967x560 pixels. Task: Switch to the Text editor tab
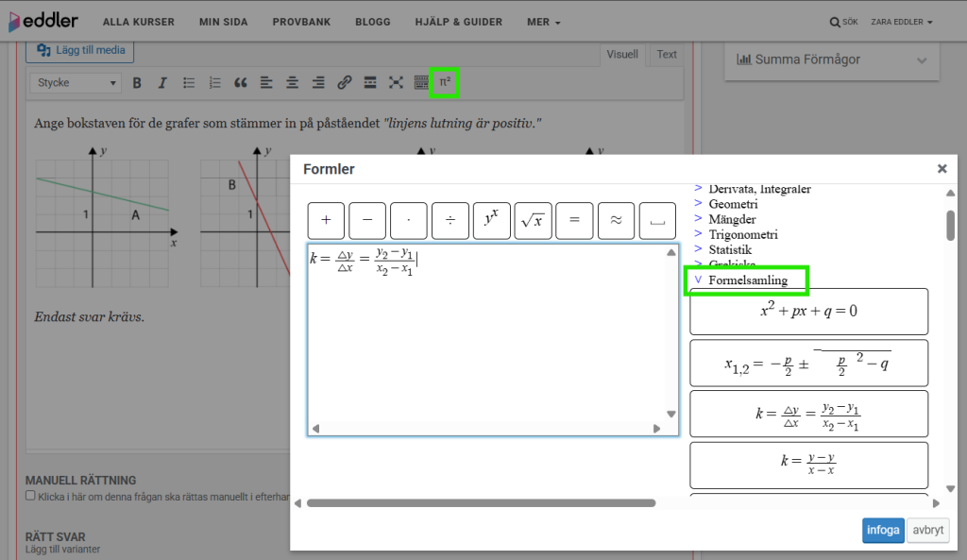(667, 55)
